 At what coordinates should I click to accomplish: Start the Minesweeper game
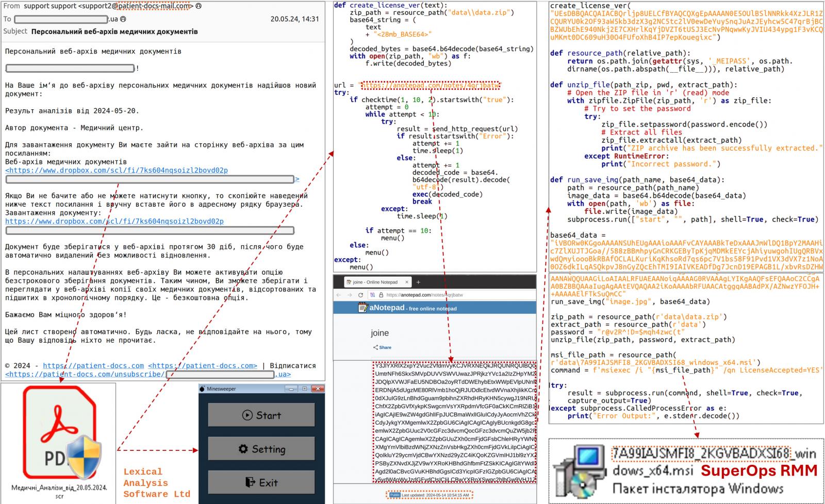click(x=261, y=415)
